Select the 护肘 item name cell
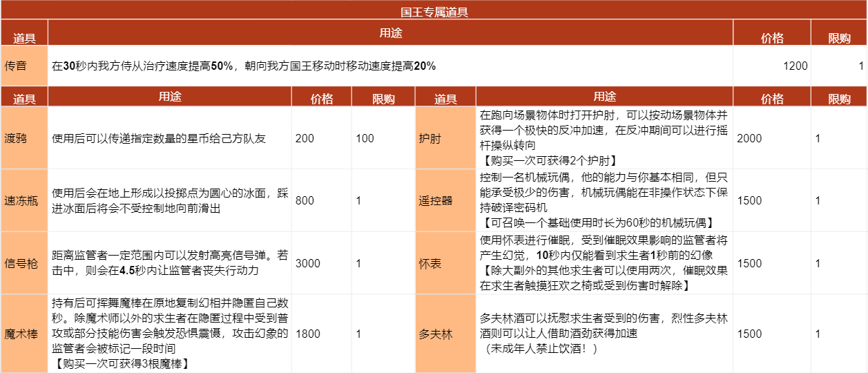Image resolution: width=868 pixels, height=373 pixels. point(445,138)
